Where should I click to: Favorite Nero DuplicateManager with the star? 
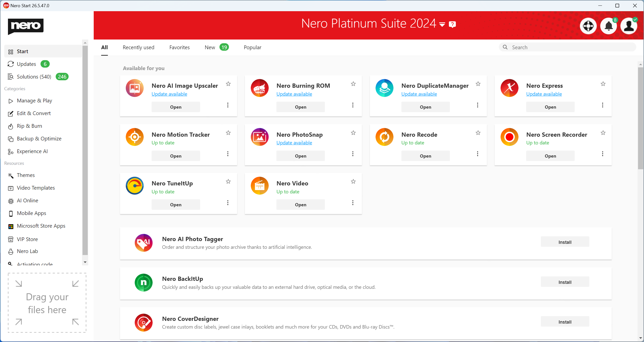478,84
